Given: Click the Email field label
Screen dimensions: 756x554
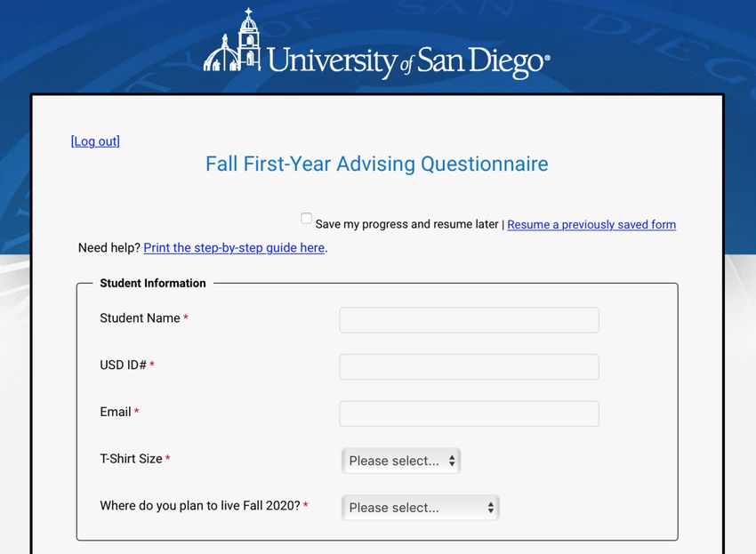Looking at the screenshot, I should [x=116, y=412].
